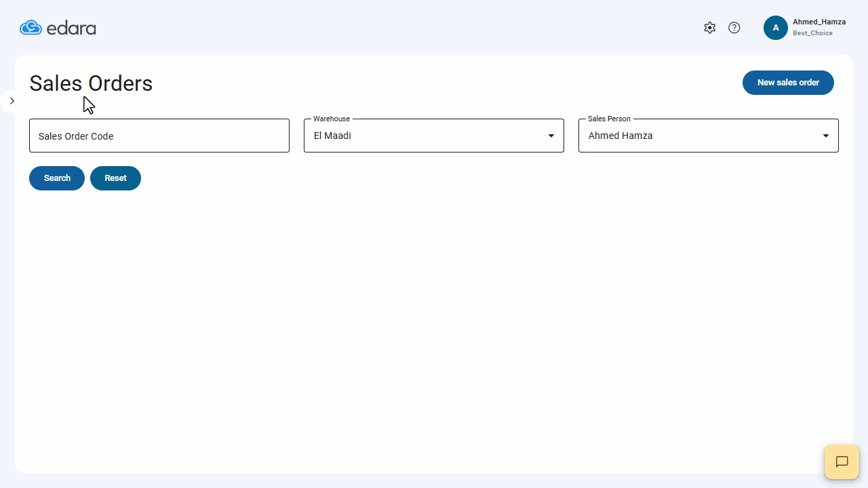The height and width of the screenshot is (488, 868).
Task: Open the chat message widget icon
Action: (842, 462)
